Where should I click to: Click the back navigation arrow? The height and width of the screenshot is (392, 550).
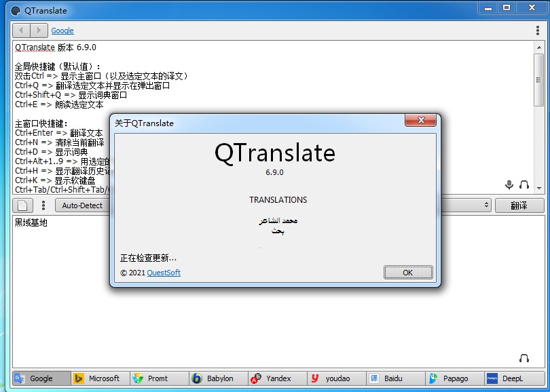[22, 31]
